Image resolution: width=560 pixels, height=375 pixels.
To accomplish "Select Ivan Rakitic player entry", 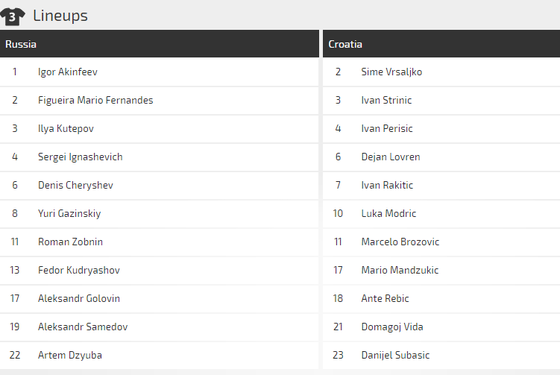I will (x=441, y=185).
